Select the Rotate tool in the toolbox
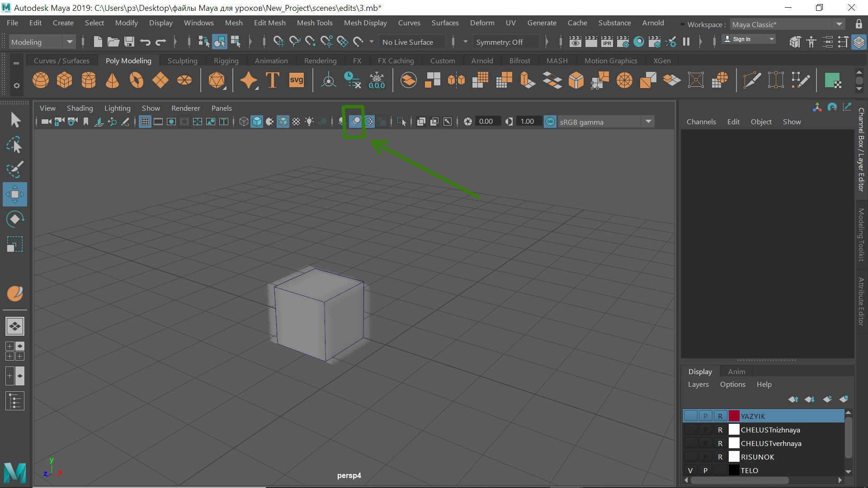This screenshot has width=868, height=488. (x=15, y=219)
